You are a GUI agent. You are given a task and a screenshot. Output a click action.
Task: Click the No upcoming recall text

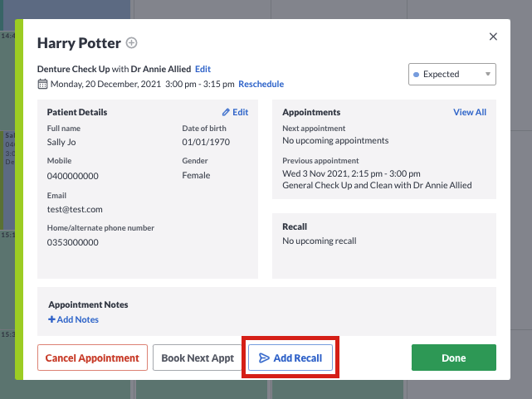320,241
